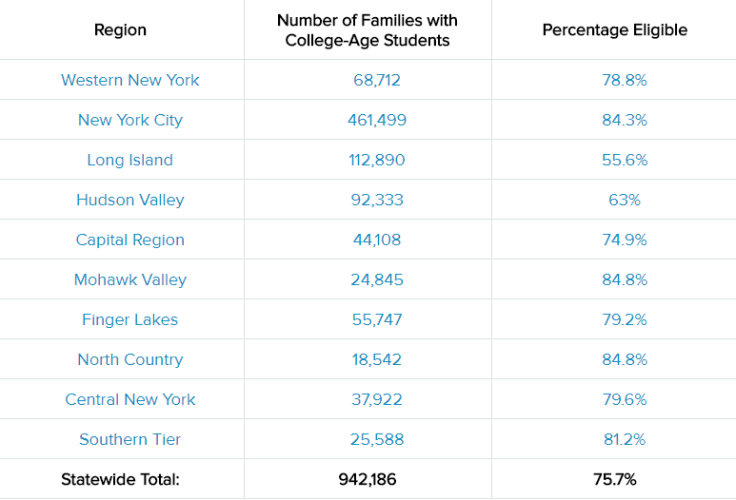Screen dimensions: 736x500
Task: Select the Central New York link
Action: pyautogui.click(x=130, y=400)
